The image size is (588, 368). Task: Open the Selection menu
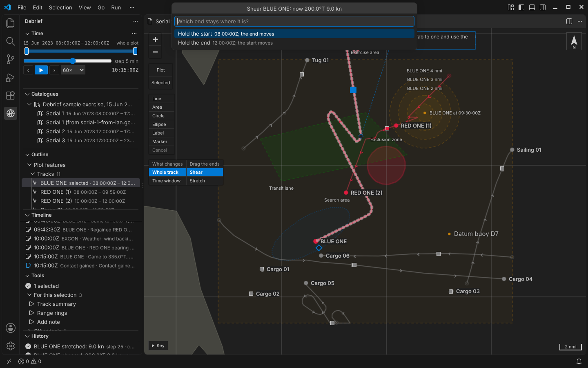point(60,7)
